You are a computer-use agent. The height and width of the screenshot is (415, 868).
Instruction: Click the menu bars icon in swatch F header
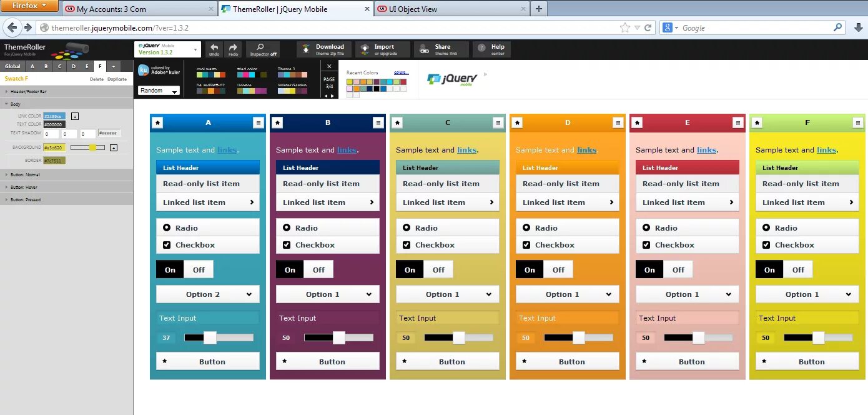pyautogui.click(x=858, y=122)
